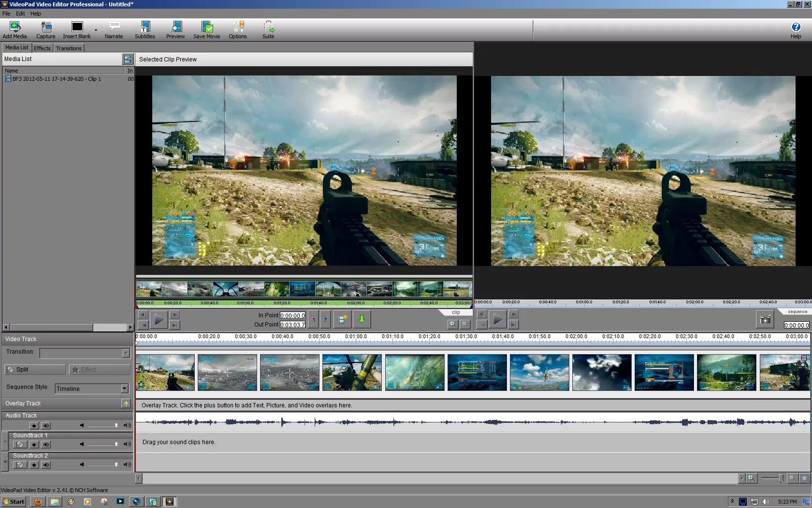Open the Edit menu
The height and width of the screenshot is (508, 812).
click(20, 14)
